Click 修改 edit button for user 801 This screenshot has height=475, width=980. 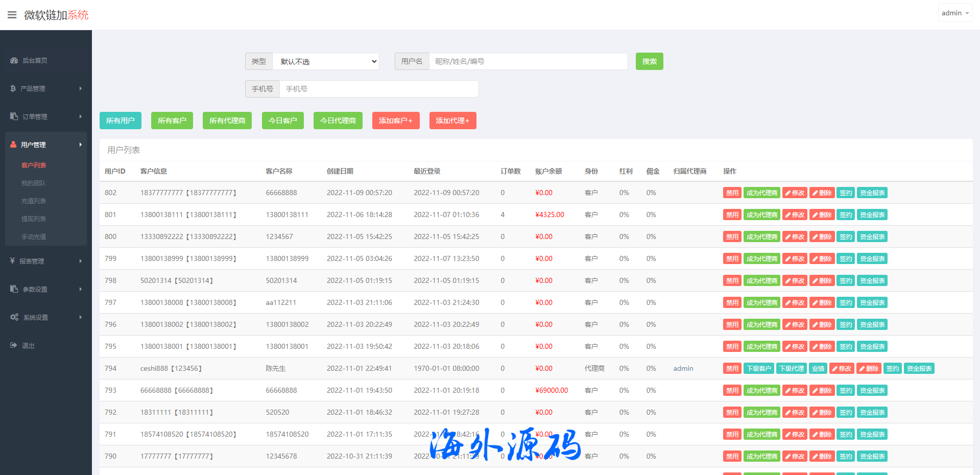[795, 215]
